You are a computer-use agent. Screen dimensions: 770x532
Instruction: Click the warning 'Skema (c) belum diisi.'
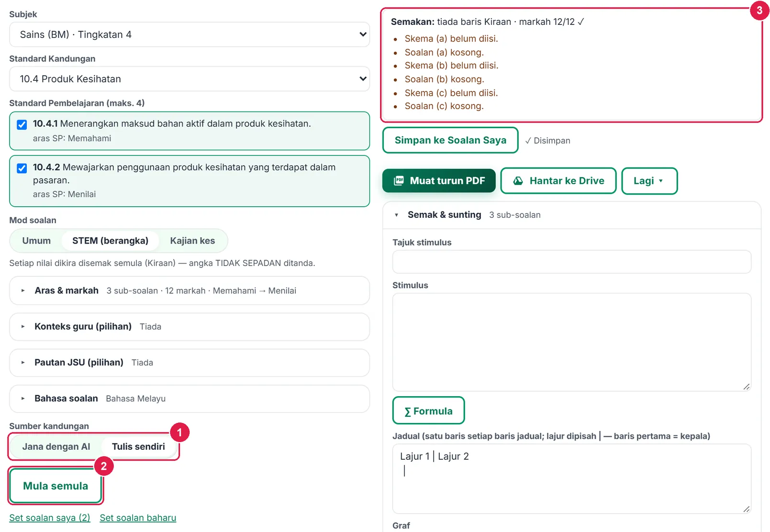[451, 93]
